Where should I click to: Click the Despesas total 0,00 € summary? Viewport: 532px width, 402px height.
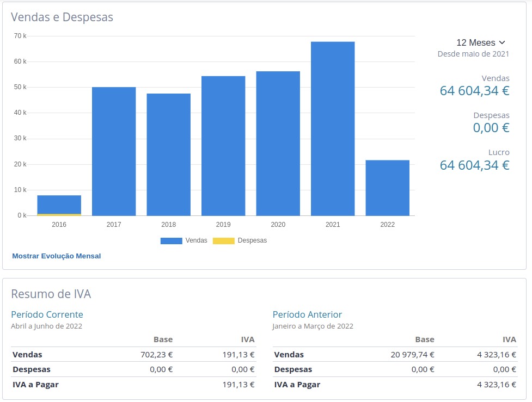point(491,128)
